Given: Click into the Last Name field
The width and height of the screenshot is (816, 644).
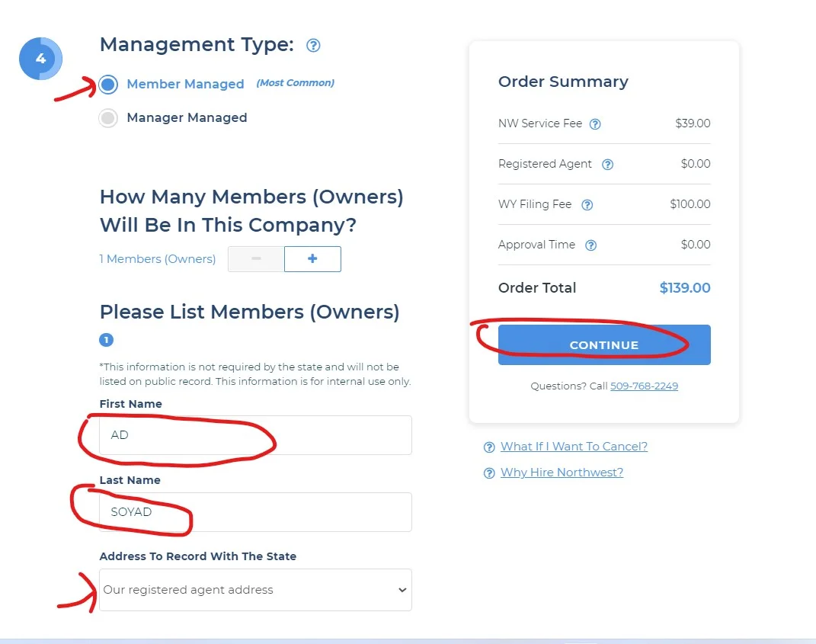Looking at the screenshot, I should [255, 512].
